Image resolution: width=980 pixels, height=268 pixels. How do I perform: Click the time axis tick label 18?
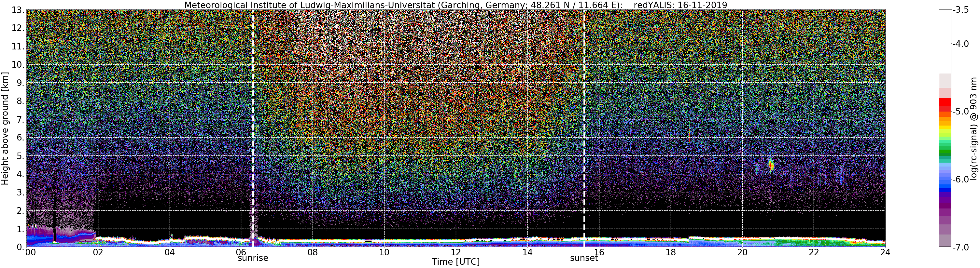[671, 252]
